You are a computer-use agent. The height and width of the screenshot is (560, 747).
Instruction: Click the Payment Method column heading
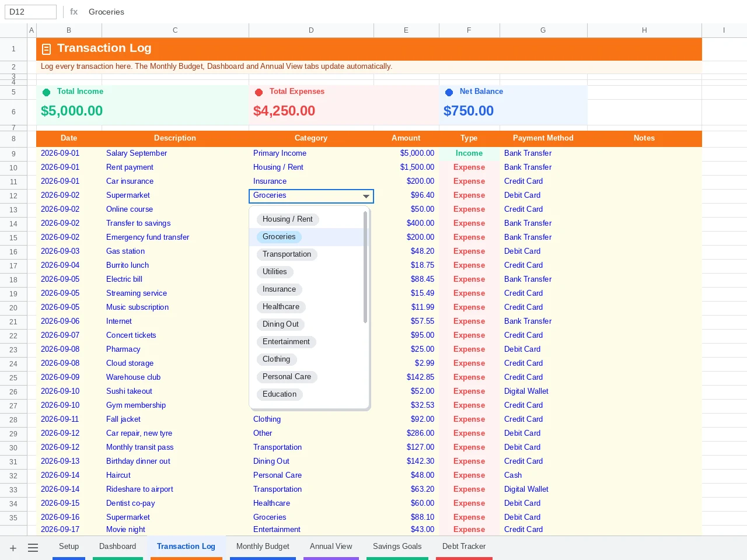(x=543, y=138)
